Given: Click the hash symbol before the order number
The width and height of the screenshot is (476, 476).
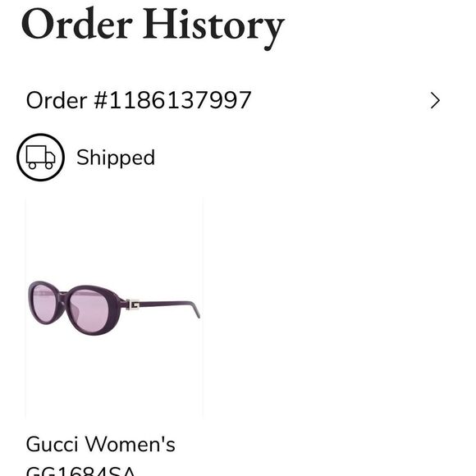Looking at the screenshot, I should (x=100, y=100).
